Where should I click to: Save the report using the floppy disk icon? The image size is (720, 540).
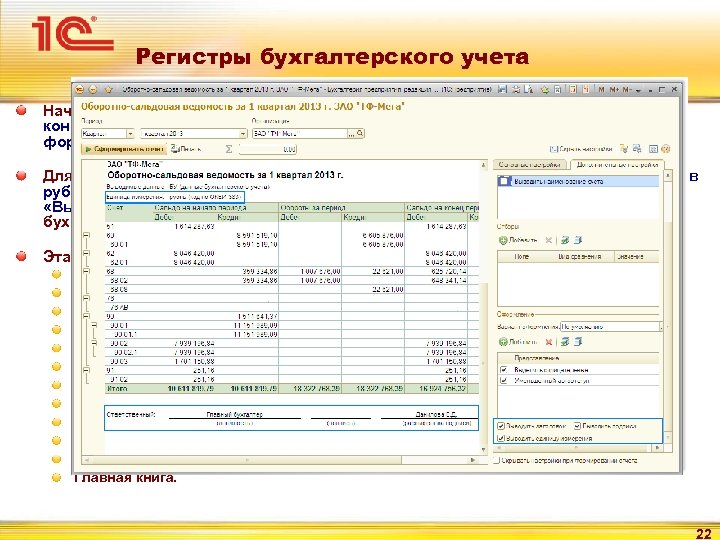503,90
